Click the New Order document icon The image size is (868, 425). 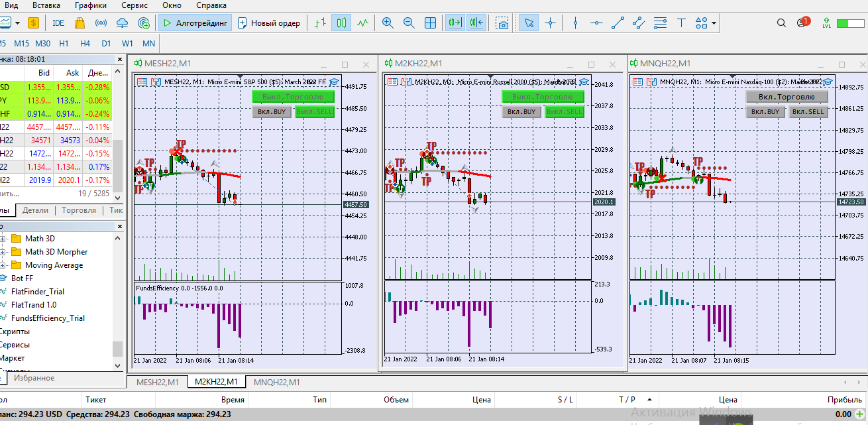click(243, 23)
